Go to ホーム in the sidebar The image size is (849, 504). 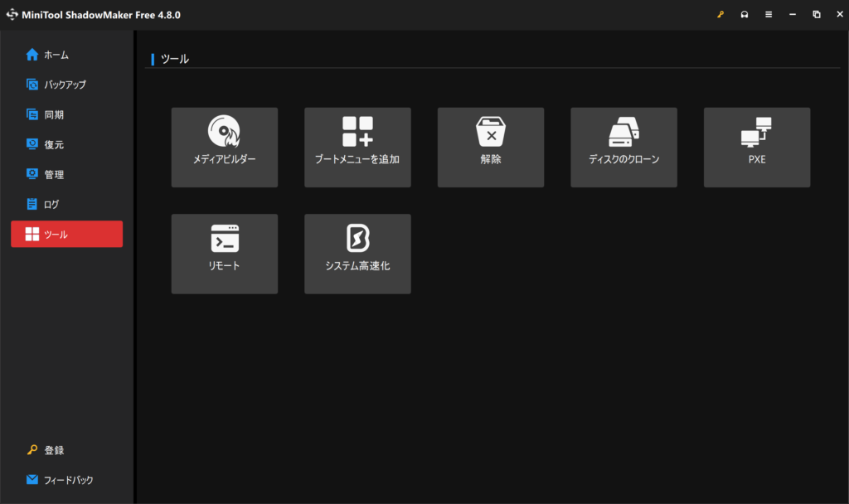tap(56, 55)
